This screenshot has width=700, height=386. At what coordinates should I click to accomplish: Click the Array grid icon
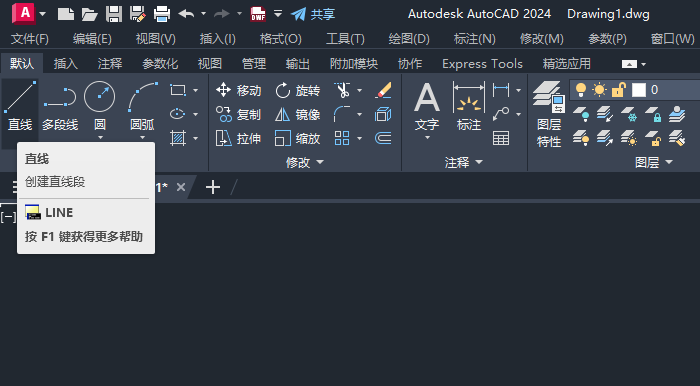342,138
